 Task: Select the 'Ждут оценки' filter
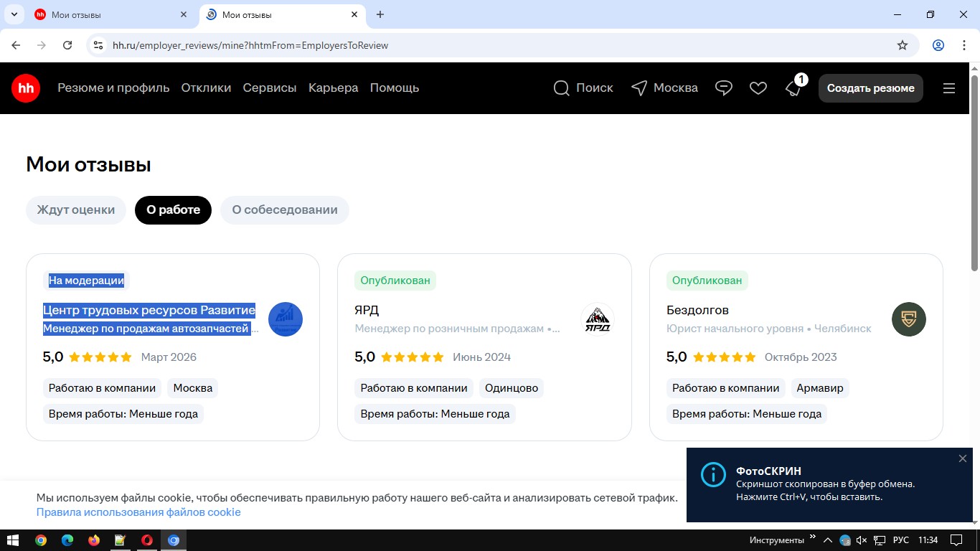(x=76, y=210)
